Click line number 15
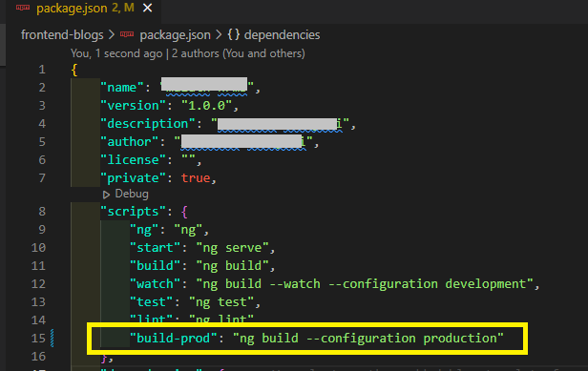Viewport: 588px width, 371px height. coord(38,338)
